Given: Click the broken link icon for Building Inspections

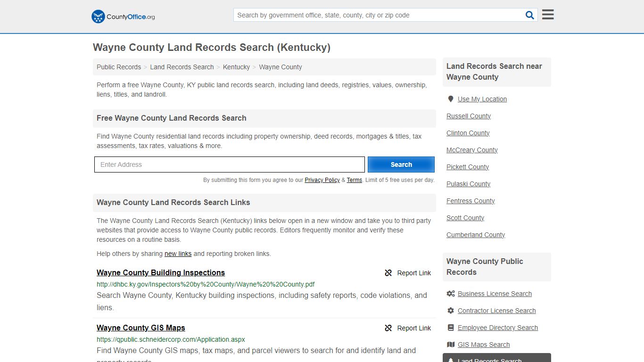Looking at the screenshot, I should point(388,273).
